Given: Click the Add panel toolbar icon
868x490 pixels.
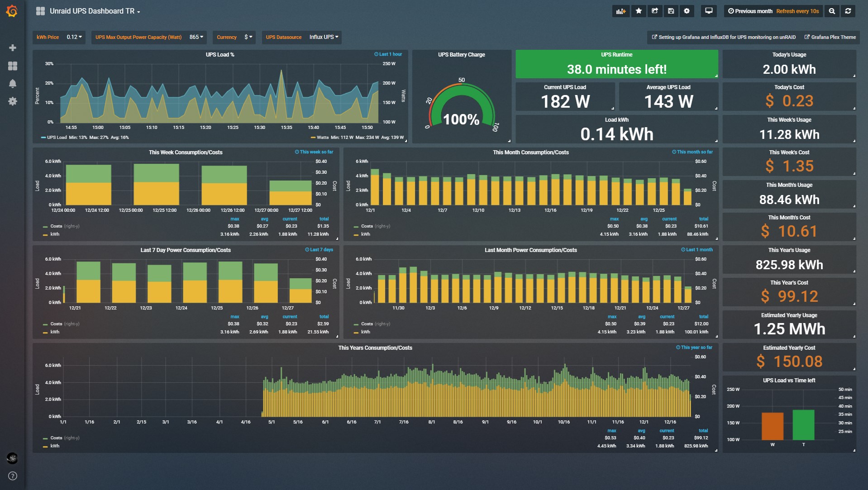Looking at the screenshot, I should [x=620, y=11].
